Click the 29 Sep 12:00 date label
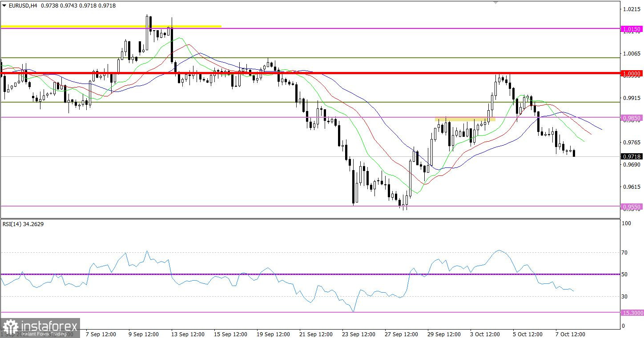The image size is (644, 338). [444, 334]
